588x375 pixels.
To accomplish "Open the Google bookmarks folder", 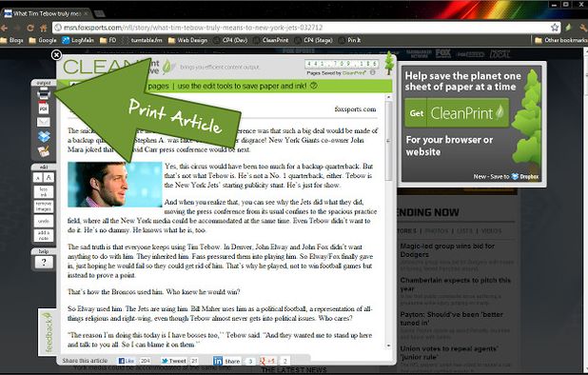I will [x=43, y=40].
